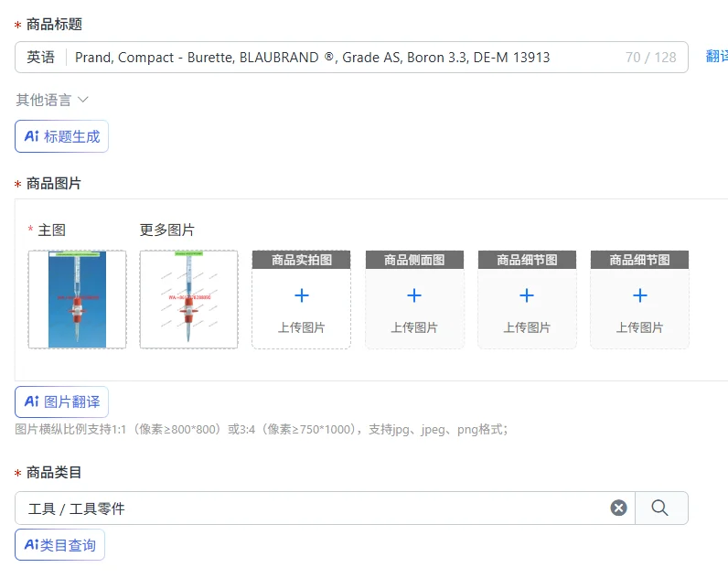728x578 pixels.
Task: Click the category search magnifier icon
Action: 659,508
